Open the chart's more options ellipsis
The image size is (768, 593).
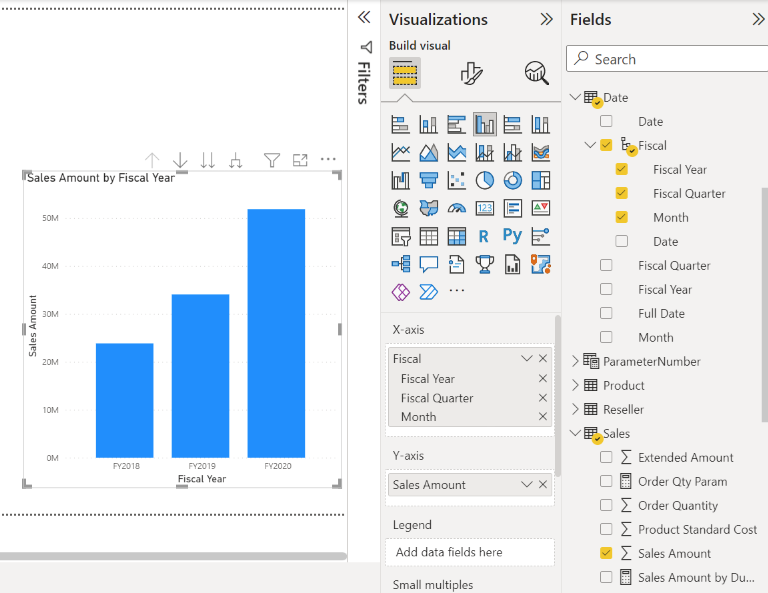click(328, 159)
